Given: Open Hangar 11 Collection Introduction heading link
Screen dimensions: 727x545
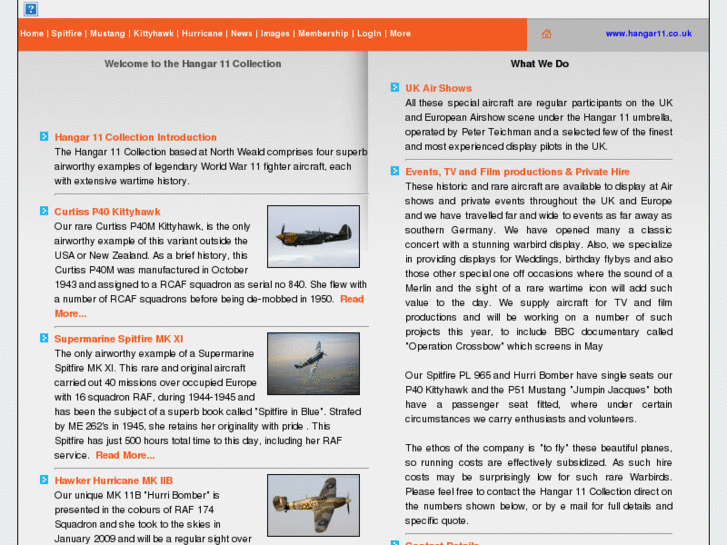Looking at the screenshot, I should point(135,137).
